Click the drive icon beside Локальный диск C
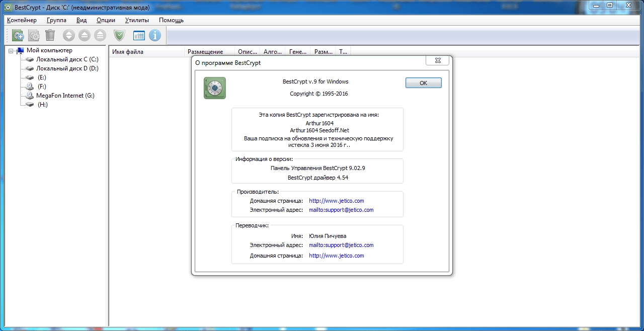Screen dimensions: 644x331 [x=30, y=59]
